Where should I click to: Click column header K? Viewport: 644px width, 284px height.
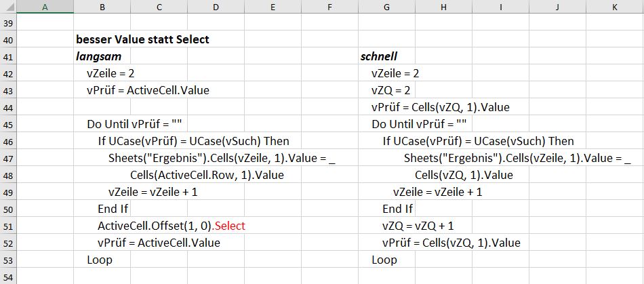(x=615, y=7)
